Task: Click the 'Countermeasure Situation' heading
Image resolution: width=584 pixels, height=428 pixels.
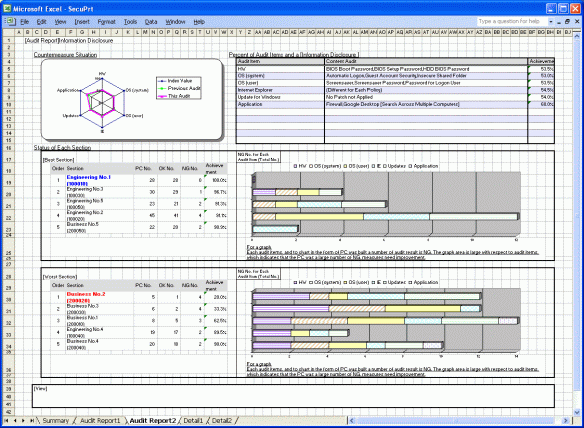Action: click(66, 55)
